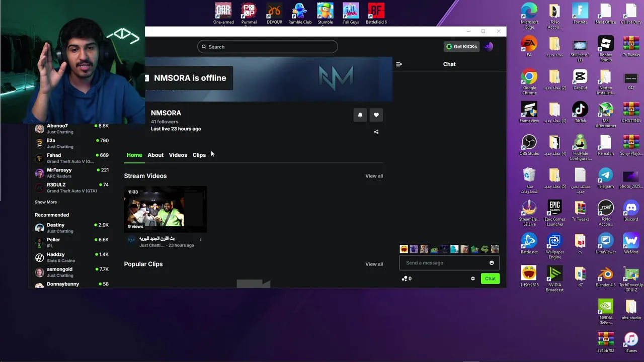This screenshot has width=644, height=362.
Task: Open Rumble Club shortcut at top
Action: [x=300, y=14]
